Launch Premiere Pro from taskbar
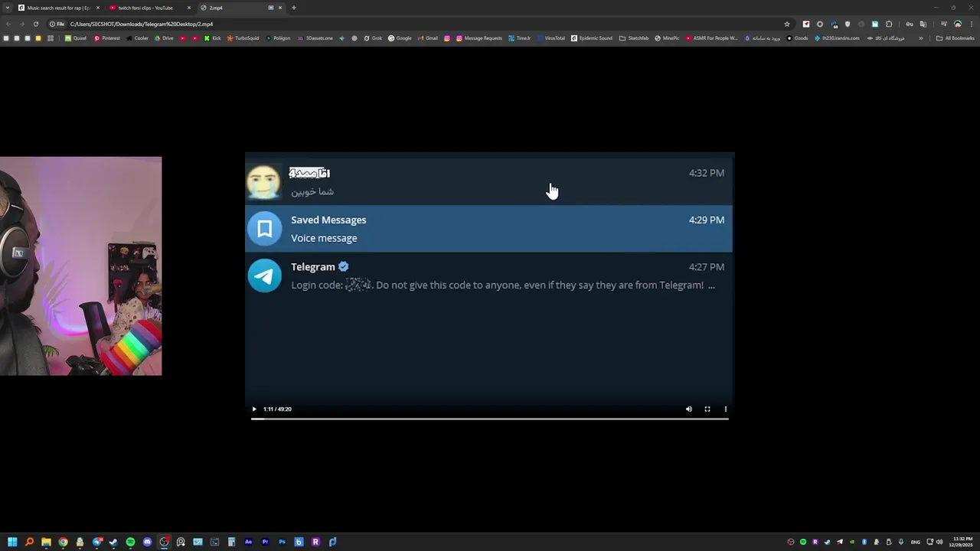This screenshot has width=980, height=551. coord(265,542)
